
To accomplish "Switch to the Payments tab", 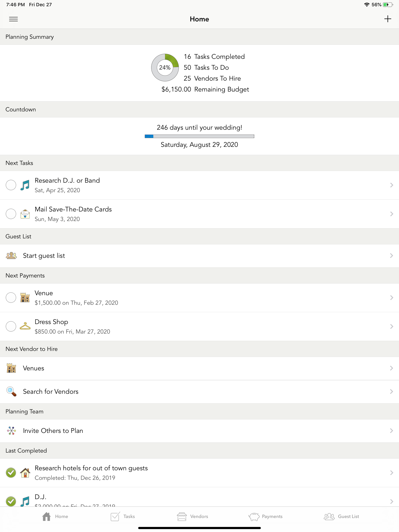I will [265, 516].
